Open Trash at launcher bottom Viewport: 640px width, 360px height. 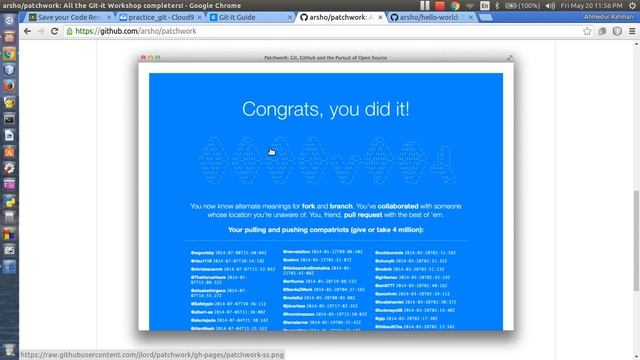tap(9, 349)
